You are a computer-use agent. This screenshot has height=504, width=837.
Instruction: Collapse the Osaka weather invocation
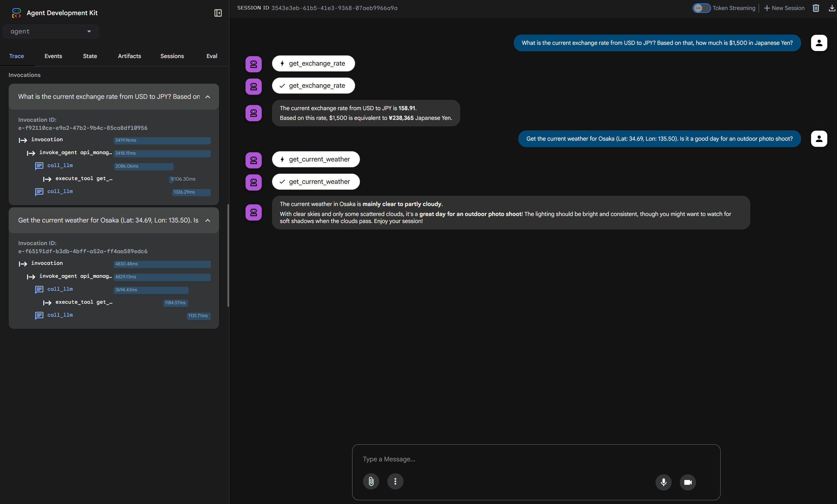coord(207,220)
